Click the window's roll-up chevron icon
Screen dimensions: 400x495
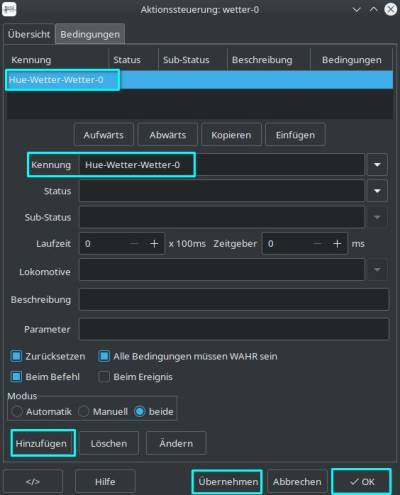click(373, 10)
